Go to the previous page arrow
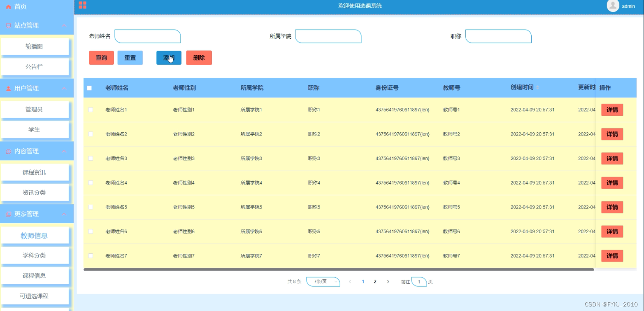The image size is (644, 311). coord(350,282)
